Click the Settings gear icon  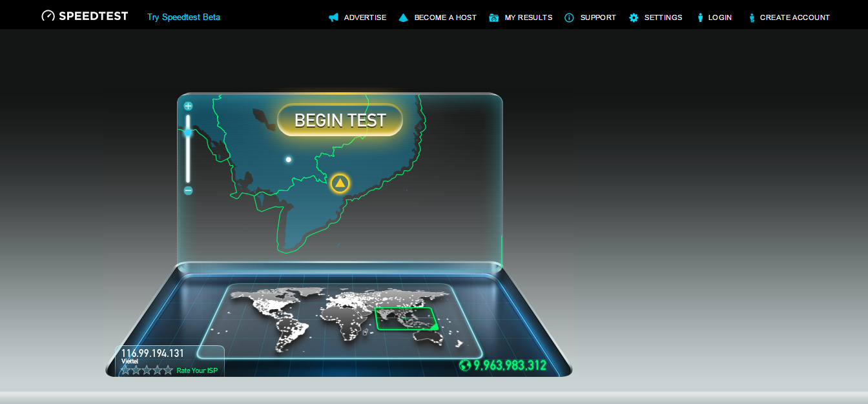(x=634, y=17)
